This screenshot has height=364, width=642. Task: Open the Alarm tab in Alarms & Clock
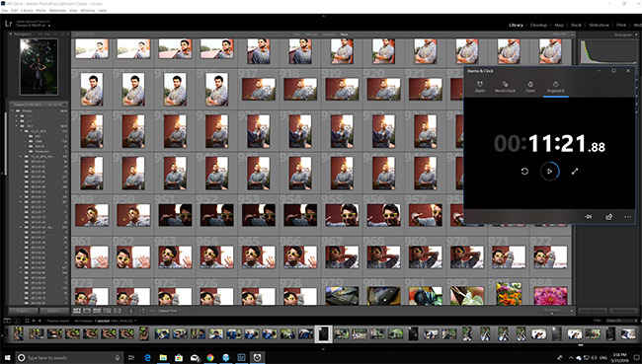click(479, 86)
